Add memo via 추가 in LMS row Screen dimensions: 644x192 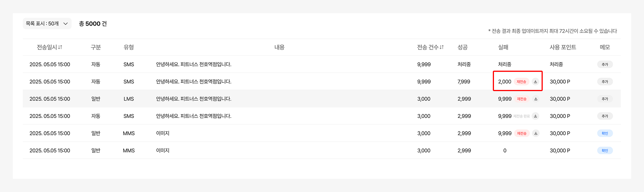(x=605, y=99)
